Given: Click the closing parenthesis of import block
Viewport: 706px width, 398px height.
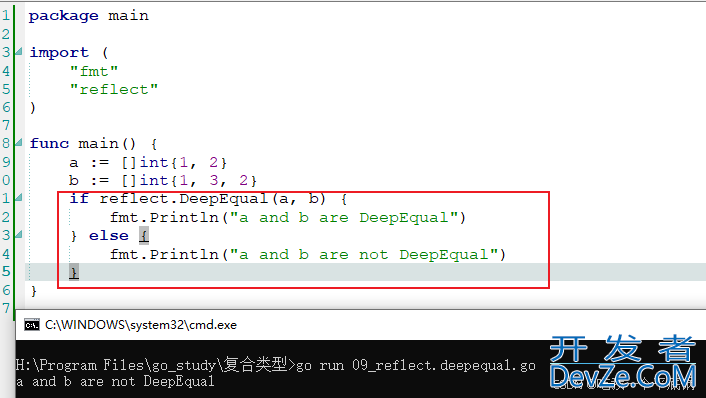Looking at the screenshot, I should [x=32, y=108].
